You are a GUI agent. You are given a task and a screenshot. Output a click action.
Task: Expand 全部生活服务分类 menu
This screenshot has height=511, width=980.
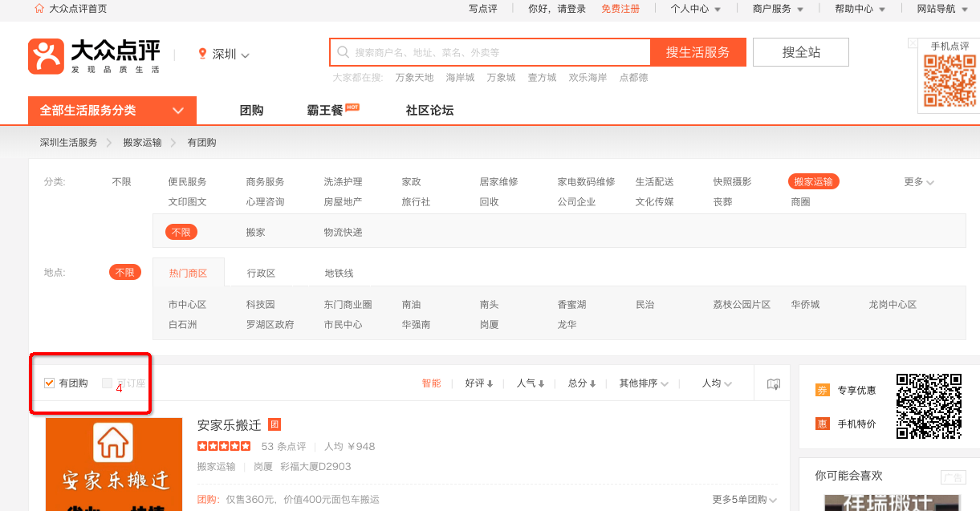(112, 111)
